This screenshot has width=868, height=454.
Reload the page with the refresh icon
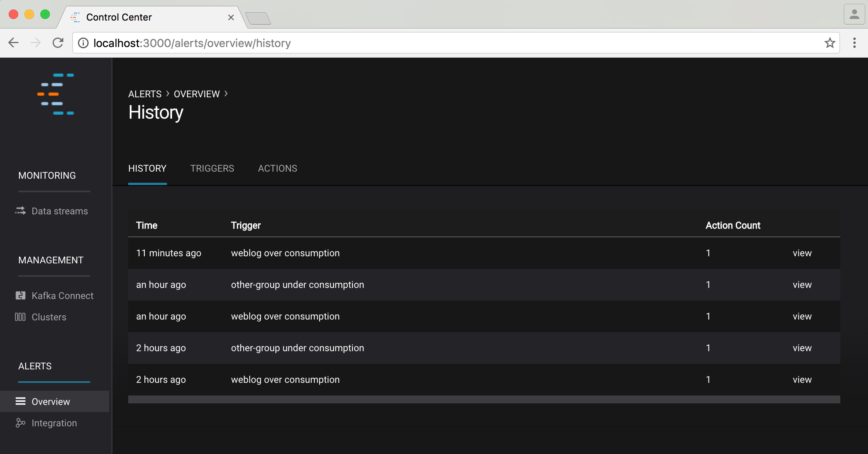[58, 43]
